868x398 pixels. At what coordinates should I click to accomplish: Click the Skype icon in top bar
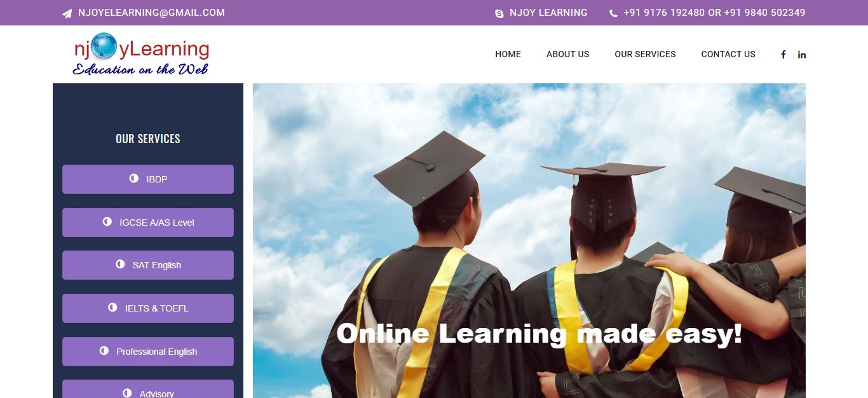point(499,13)
